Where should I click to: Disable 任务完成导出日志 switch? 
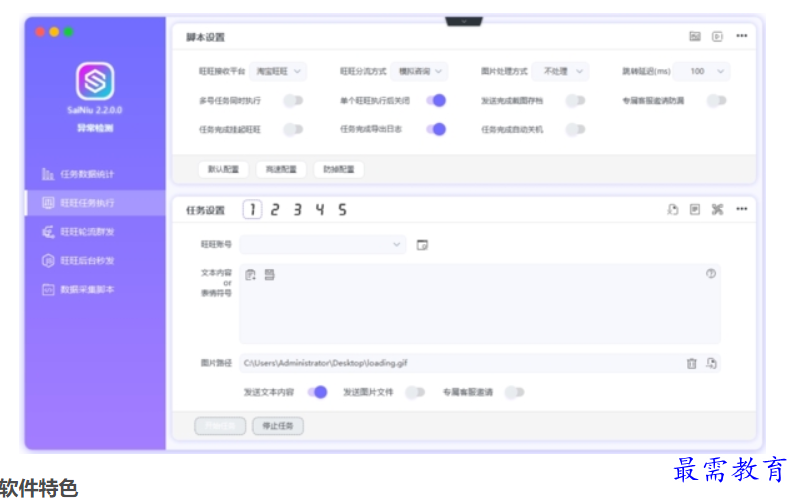click(436, 129)
